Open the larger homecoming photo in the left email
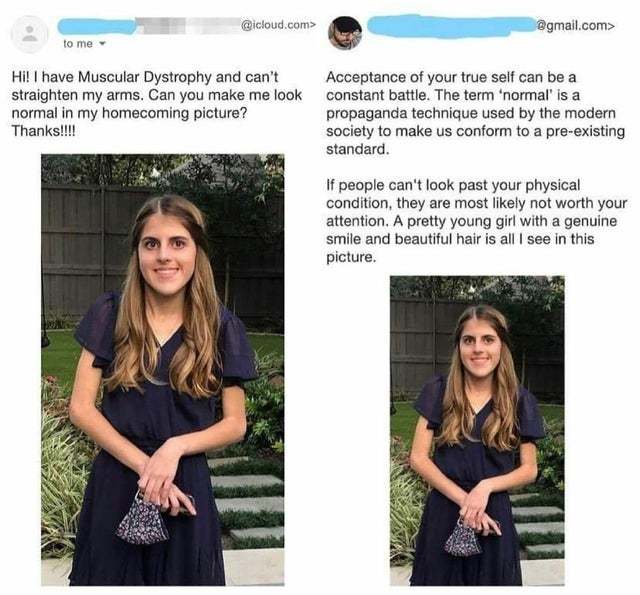Image resolution: width=640 pixels, height=595 pixels. coord(162,370)
